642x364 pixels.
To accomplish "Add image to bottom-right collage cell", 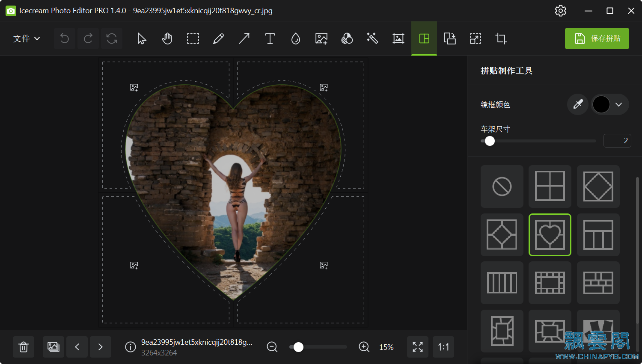I will coord(324,265).
